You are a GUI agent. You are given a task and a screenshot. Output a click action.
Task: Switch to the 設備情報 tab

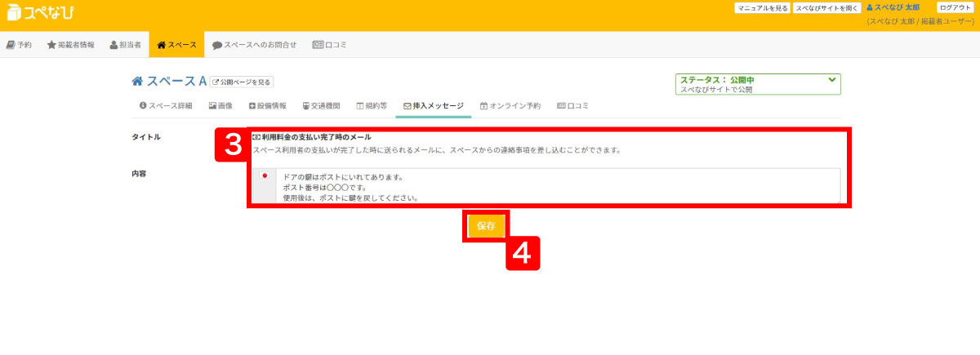[267, 106]
